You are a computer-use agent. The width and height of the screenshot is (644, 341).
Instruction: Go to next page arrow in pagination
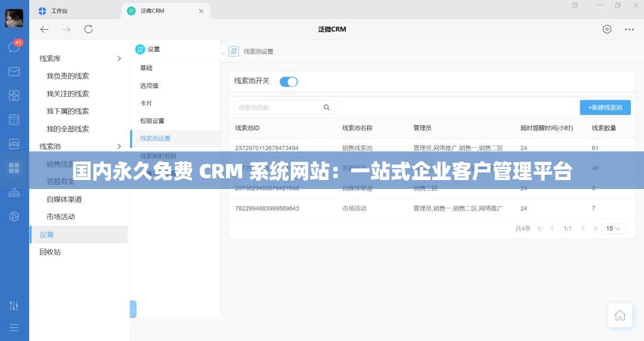583,228
